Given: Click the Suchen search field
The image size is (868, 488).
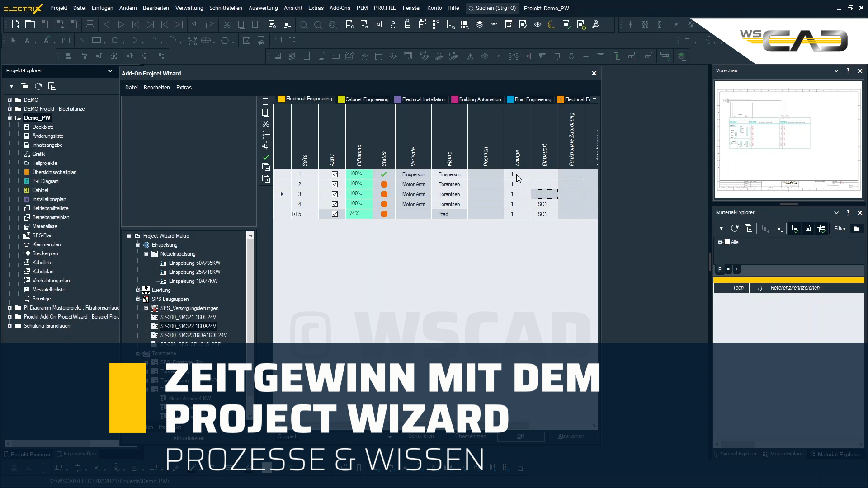Looking at the screenshot, I should pyautogui.click(x=492, y=8).
